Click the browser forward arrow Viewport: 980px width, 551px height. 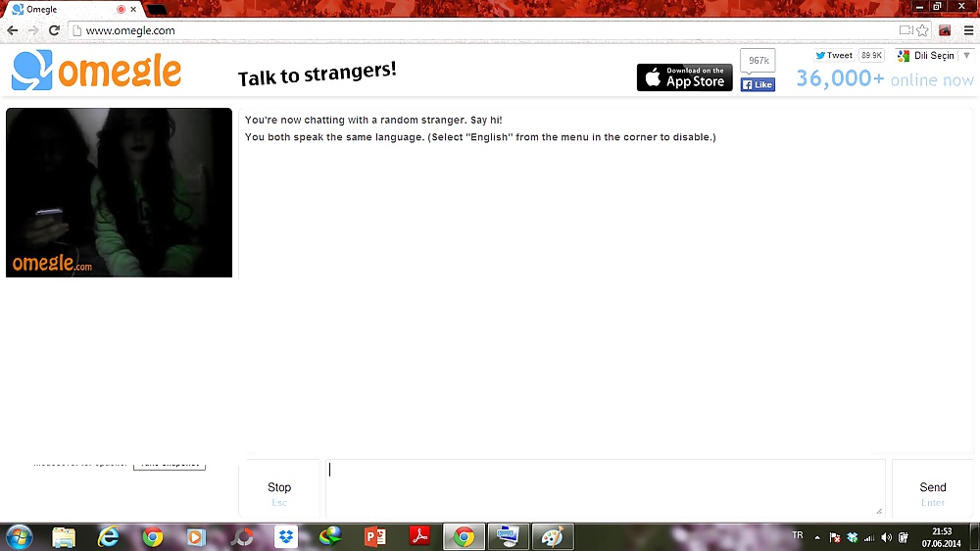tap(33, 30)
